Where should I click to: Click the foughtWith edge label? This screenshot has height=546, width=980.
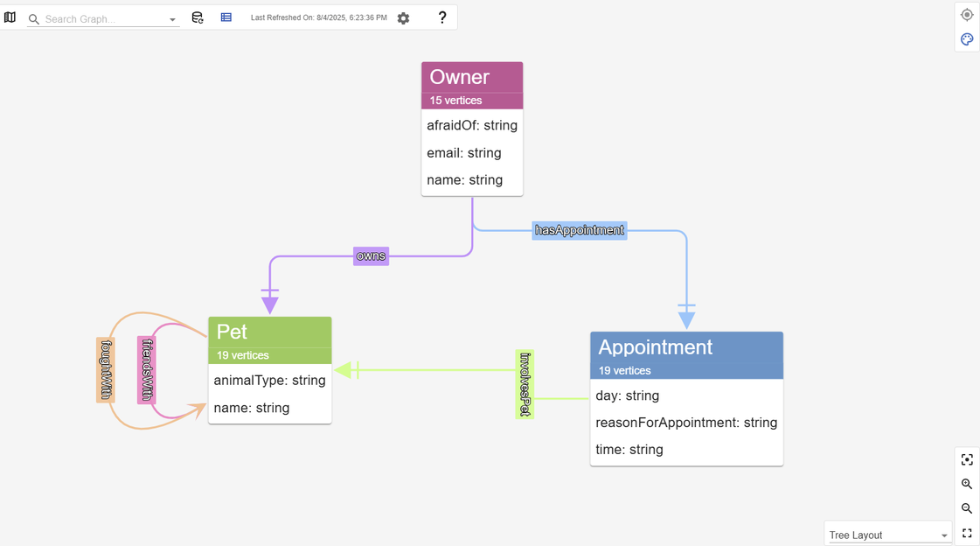click(x=106, y=369)
